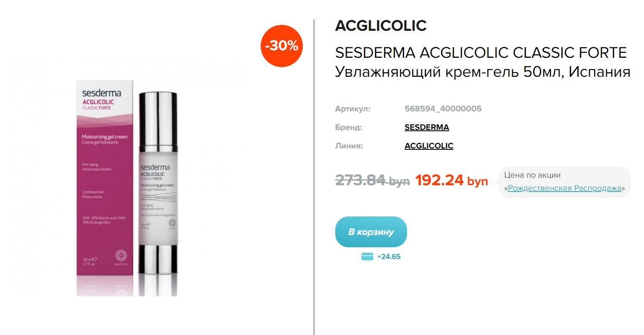Click the article number 568594_40000005
The width and height of the screenshot is (644, 335).
(x=443, y=109)
